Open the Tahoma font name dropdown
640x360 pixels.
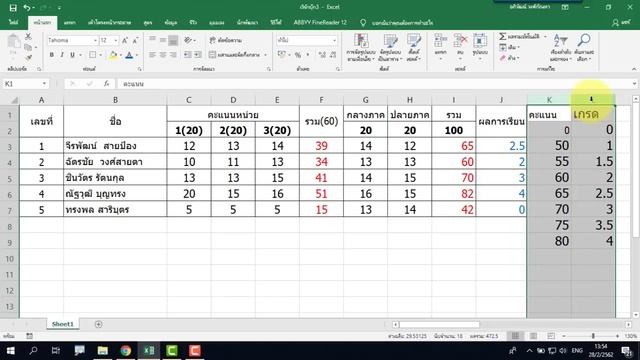pos(95,40)
